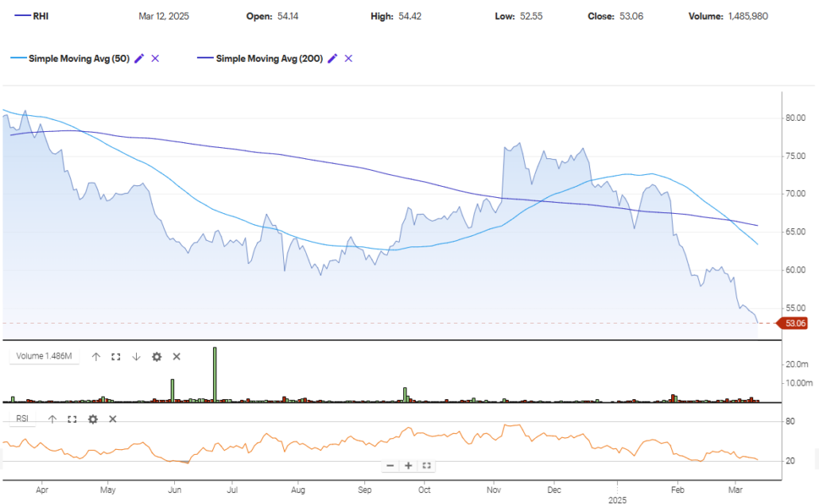Click the Nov label on time axis
The image size is (819, 504).
coord(494,490)
